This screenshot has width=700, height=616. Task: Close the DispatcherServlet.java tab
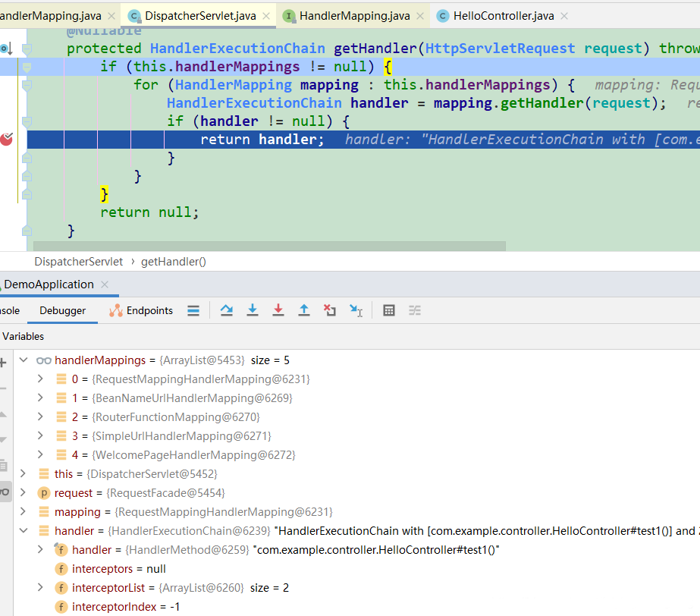coord(266,16)
